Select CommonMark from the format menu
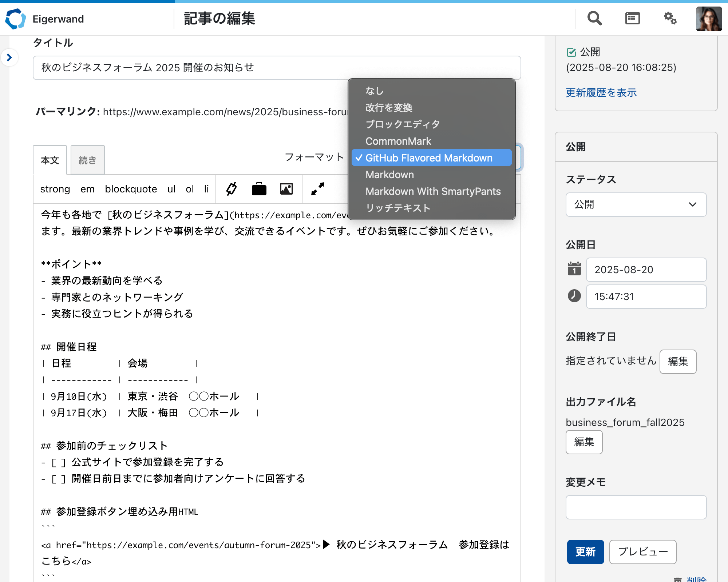 click(x=399, y=141)
